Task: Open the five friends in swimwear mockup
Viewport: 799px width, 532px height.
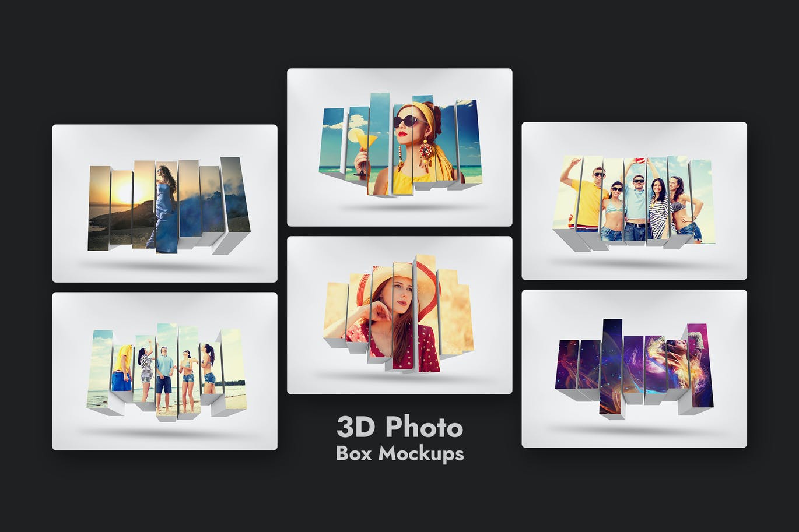Action: pos(634,201)
